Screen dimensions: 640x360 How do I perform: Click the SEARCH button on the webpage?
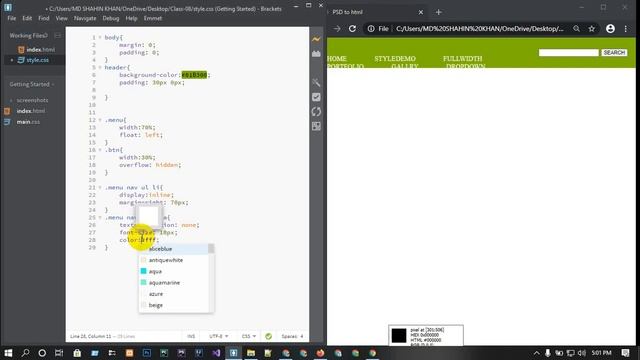point(614,53)
